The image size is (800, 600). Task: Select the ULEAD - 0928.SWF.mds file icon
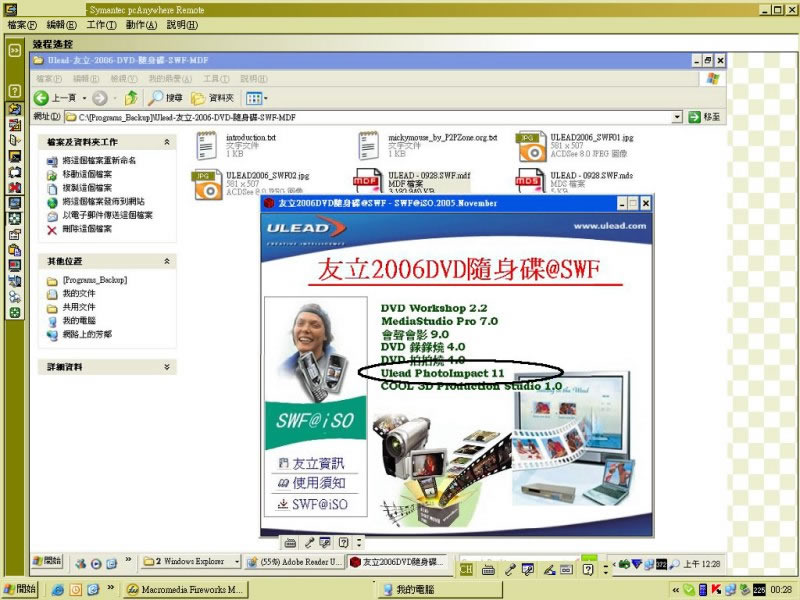point(530,181)
